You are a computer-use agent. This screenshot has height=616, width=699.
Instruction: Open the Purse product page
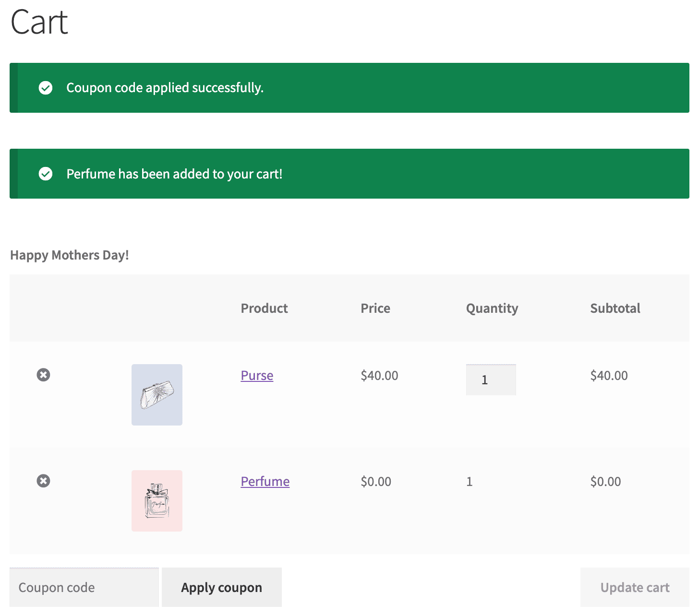[256, 375]
